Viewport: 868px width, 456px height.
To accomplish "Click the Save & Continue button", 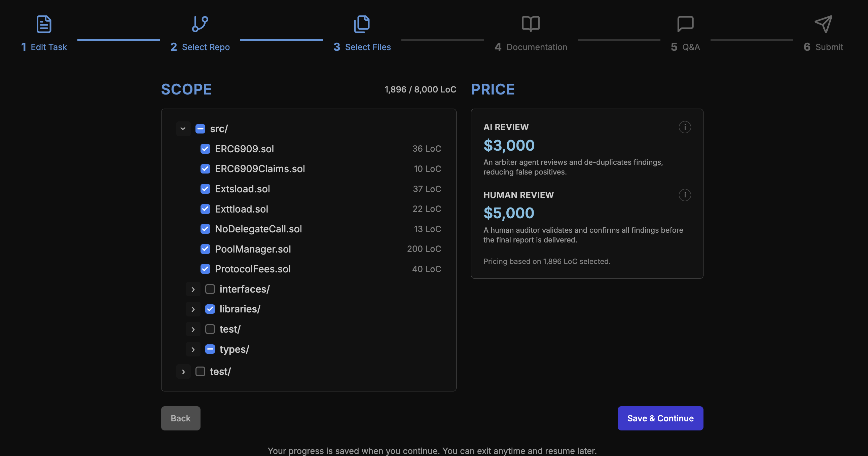I will (x=660, y=418).
